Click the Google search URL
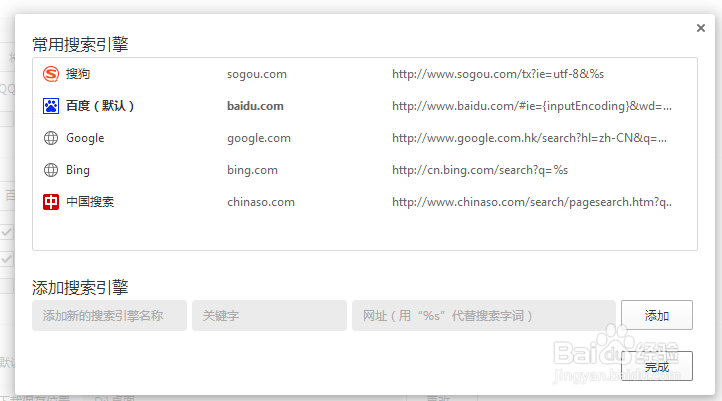 (x=529, y=138)
